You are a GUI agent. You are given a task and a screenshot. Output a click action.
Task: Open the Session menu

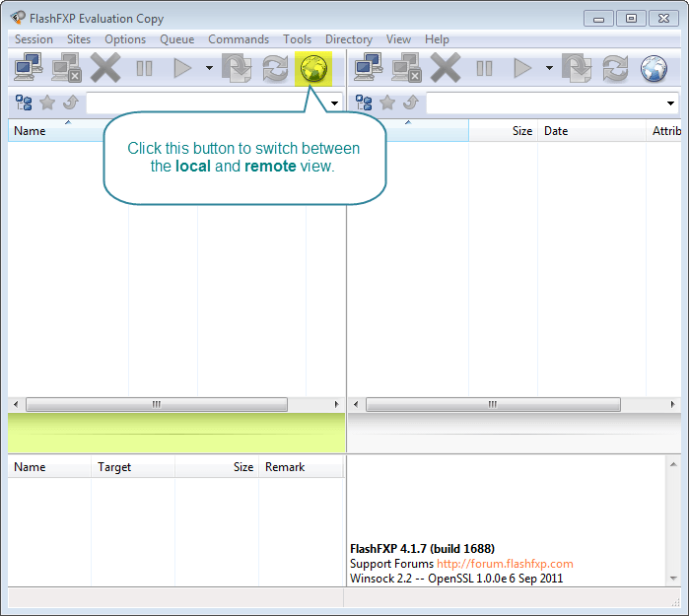coord(34,39)
